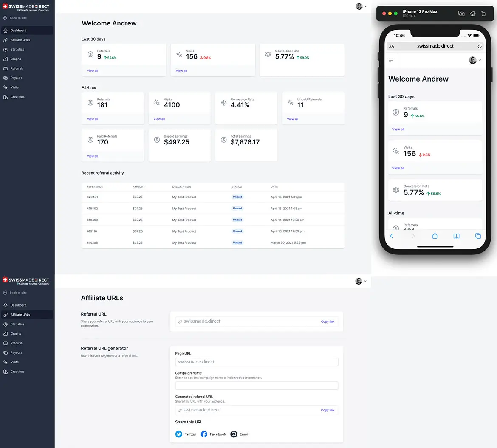Open the user avatar dropdown menu

[361, 6]
